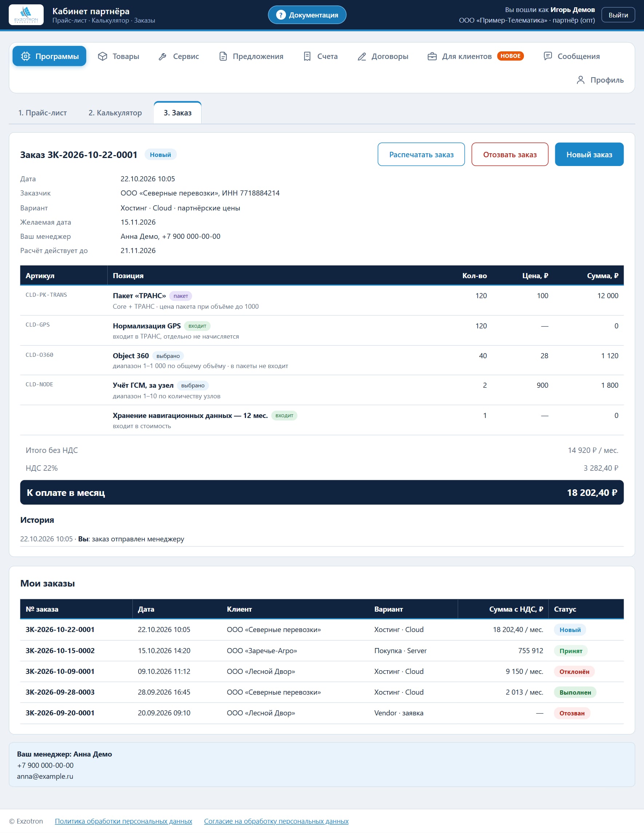Click the Распечатать заказ button

(x=421, y=154)
